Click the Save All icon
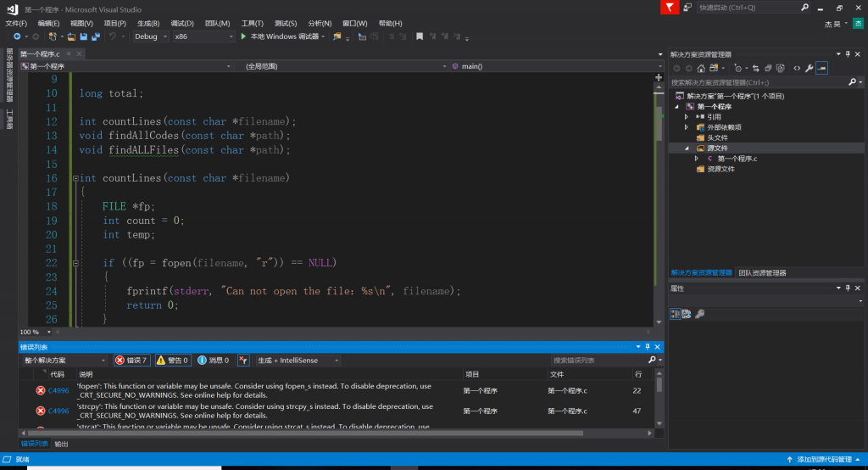The width and height of the screenshot is (868, 470). (x=96, y=36)
